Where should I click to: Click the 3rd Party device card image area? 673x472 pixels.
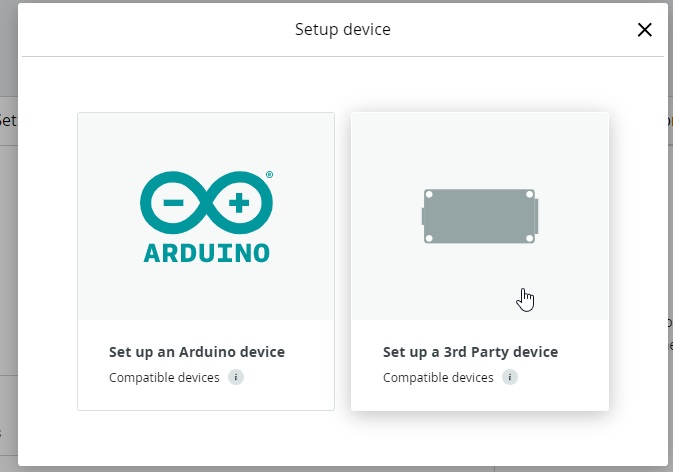point(480,216)
